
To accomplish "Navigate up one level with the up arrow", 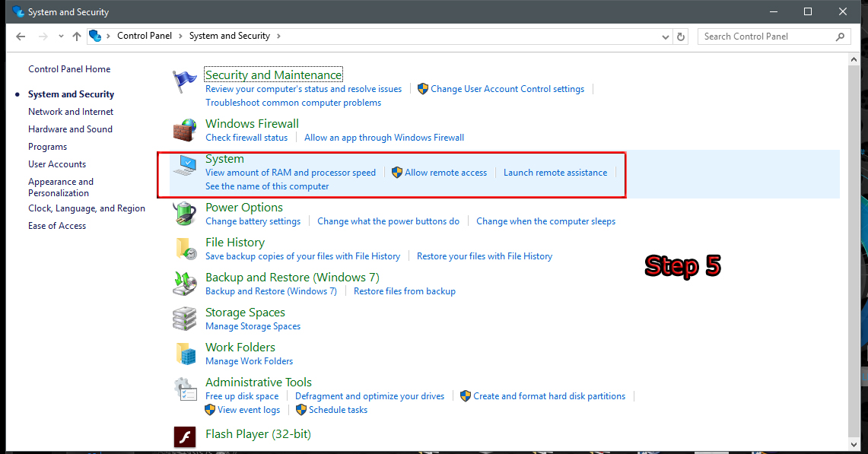I will pos(77,37).
